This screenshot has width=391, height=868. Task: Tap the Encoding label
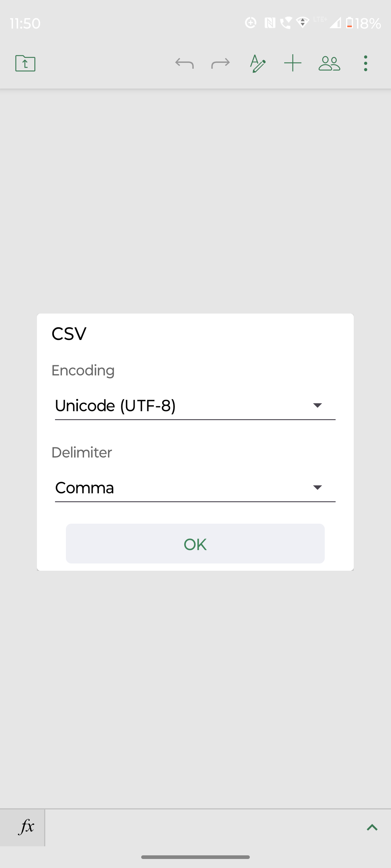(x=83, y=371)
